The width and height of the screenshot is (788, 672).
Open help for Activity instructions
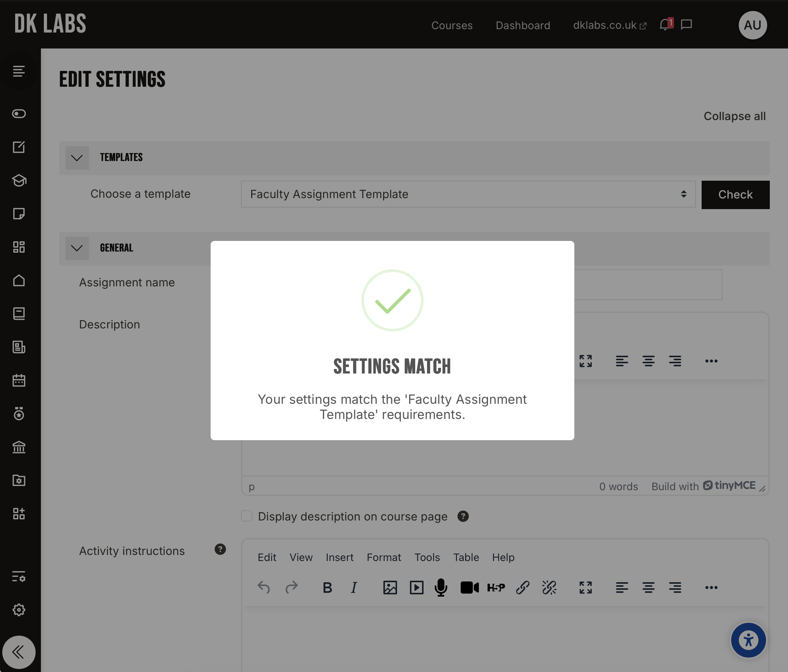pyautogui.click(x=220, y=549)
